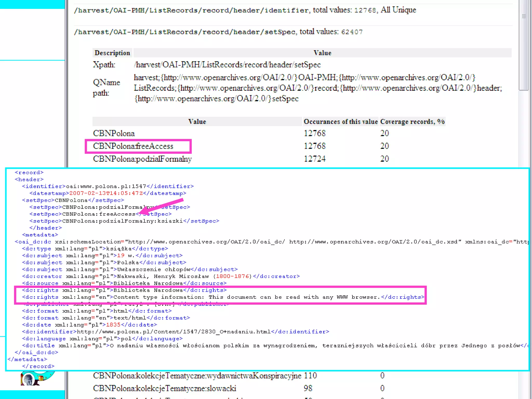The width and height of the screenshot is (532, 399).
Task: Click the datestamp value 2007-02-13T14:05:47Z
Action: (106, 193)
